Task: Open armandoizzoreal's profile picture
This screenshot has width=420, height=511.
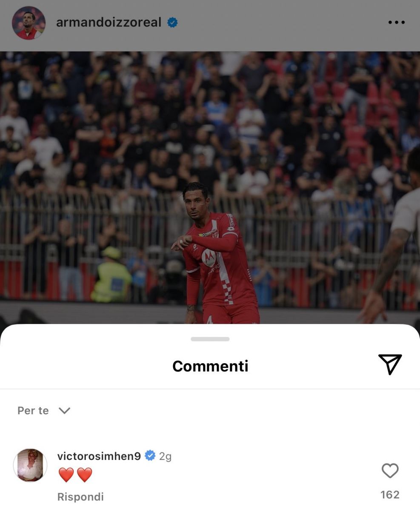Action: pyautogui.click(x=29, y=23)
